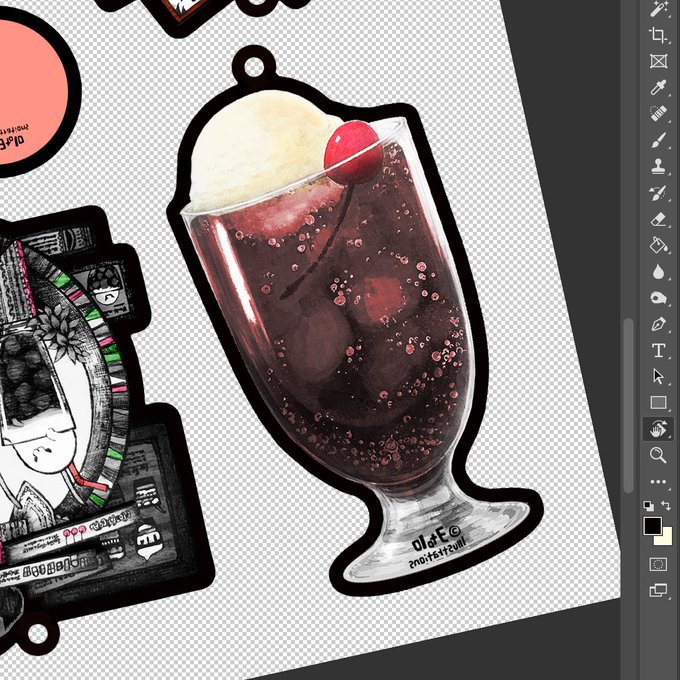Select the Rectangle shape tool
Viewport: 680px width, 680px height.
[x=658, y=402]
